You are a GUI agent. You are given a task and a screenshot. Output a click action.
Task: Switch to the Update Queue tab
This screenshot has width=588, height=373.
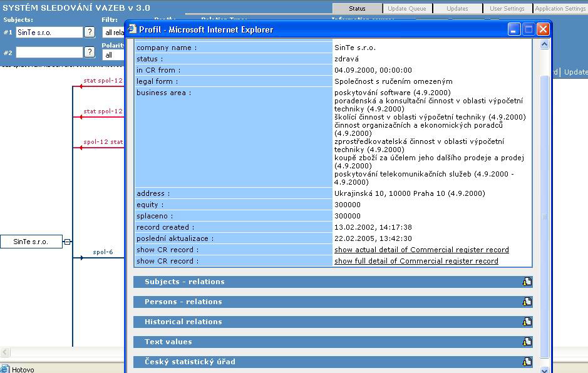pos(407,8)
